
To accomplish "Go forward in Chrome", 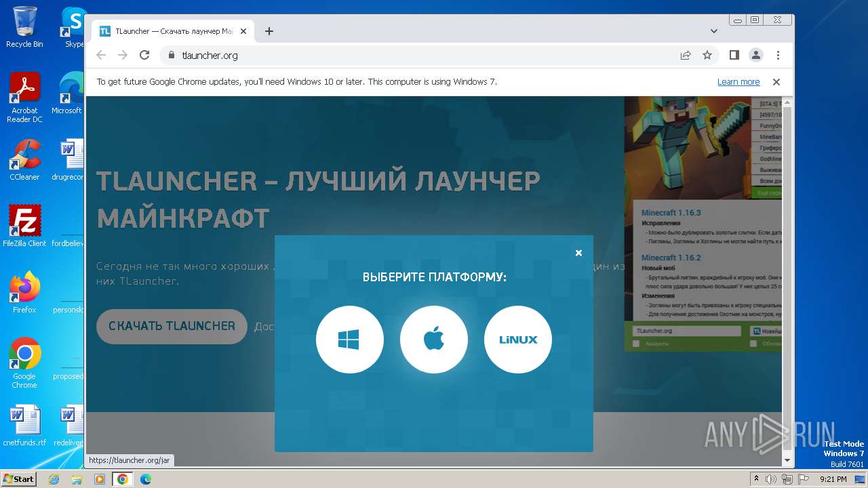I will pyautogui.click(x=123, y=56).
